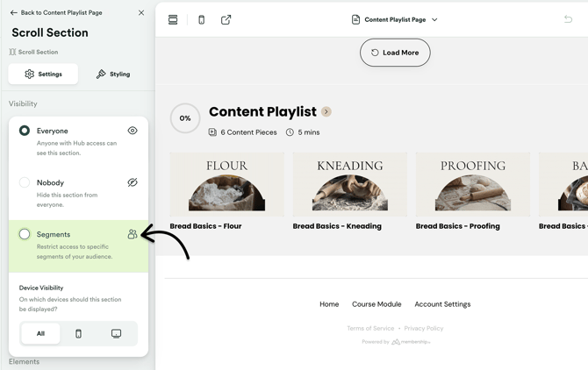Viewport: 588px width, 370px height.
Task: Click the eye icon beside Everyone
Action: (x=133, y=131)
